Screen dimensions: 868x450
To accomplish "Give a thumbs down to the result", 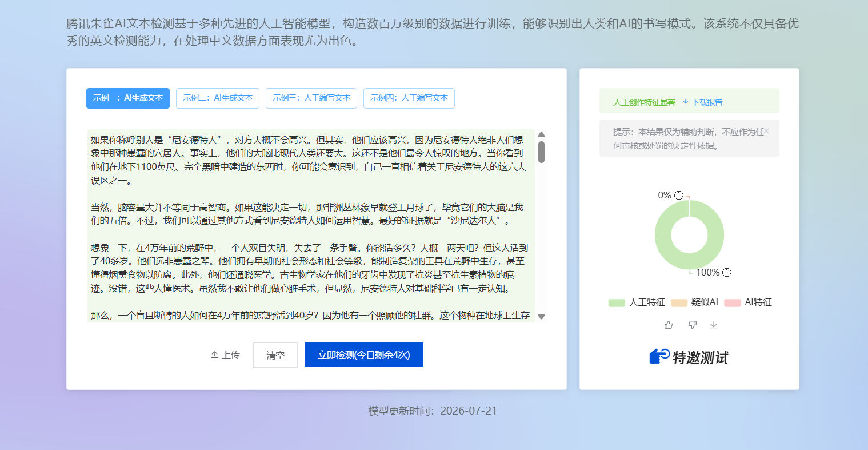I will [x=692, y=325].
